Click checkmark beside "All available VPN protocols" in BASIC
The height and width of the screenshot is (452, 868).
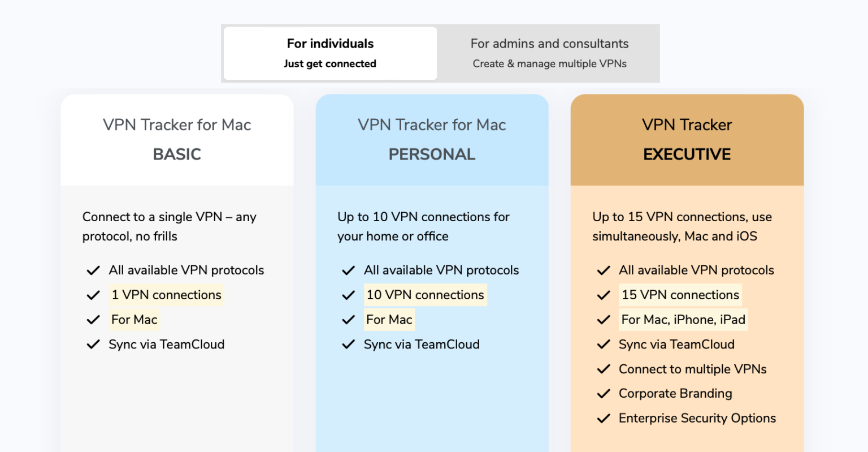[x=93, y=270]
